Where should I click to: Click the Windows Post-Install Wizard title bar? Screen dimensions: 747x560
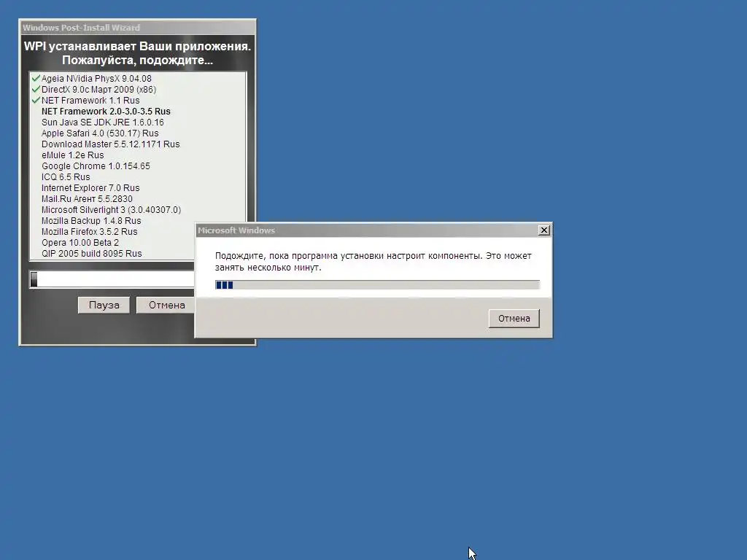[138, 28]
